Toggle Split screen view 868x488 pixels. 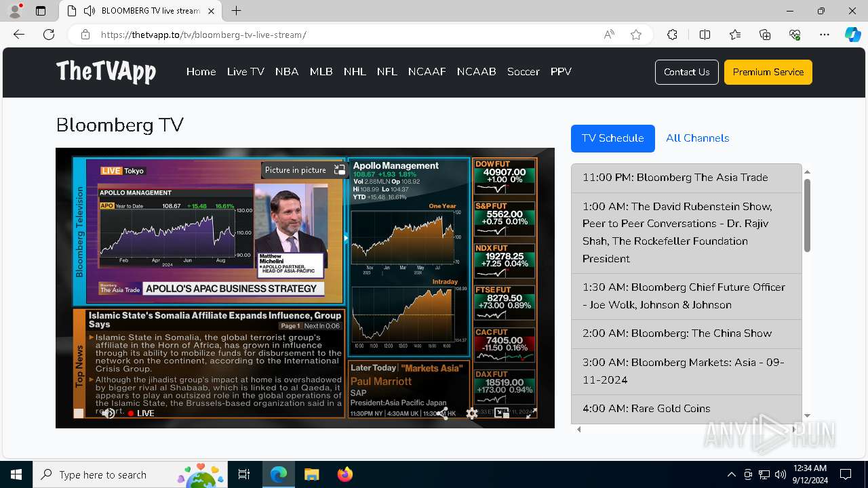point(705,35)
